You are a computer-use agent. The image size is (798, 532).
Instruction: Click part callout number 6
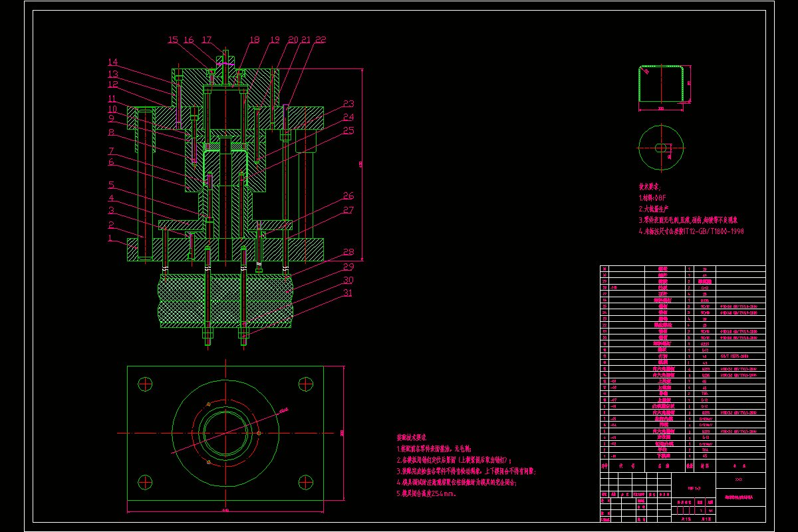coord(112,162)
